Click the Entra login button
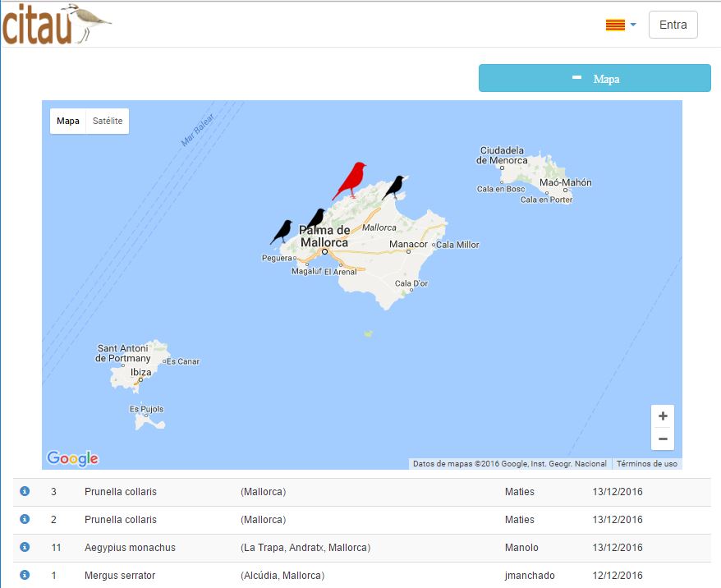Viewport: 721px width, 588px height. coord(673,25)
